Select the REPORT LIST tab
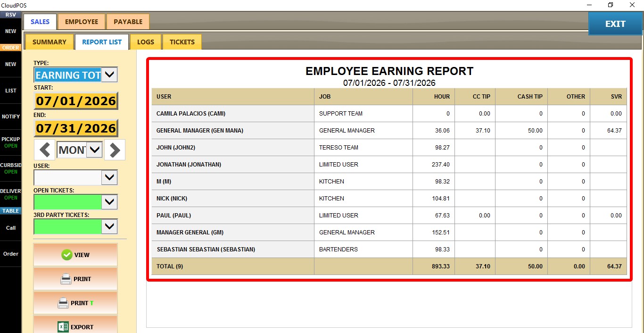644x333 pixels. point(102,42)
